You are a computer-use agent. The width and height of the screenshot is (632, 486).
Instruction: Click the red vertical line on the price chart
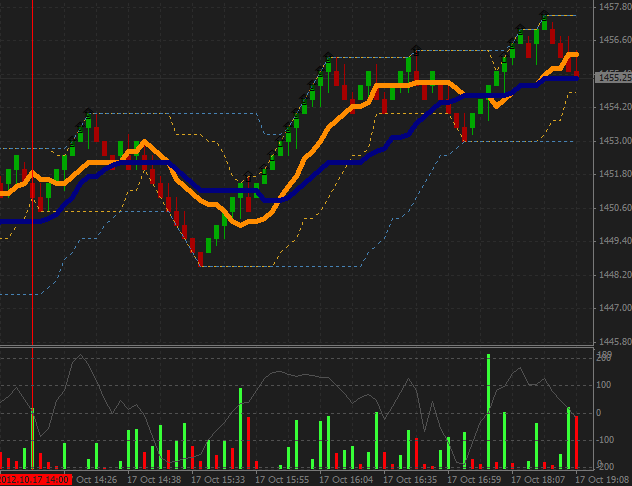(33, 172)
